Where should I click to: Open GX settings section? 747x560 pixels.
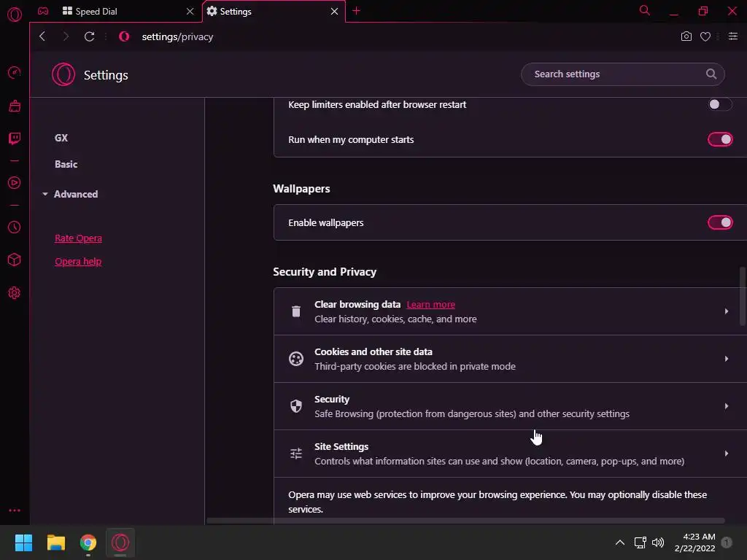pyautogui.click(x=61, y=138)
